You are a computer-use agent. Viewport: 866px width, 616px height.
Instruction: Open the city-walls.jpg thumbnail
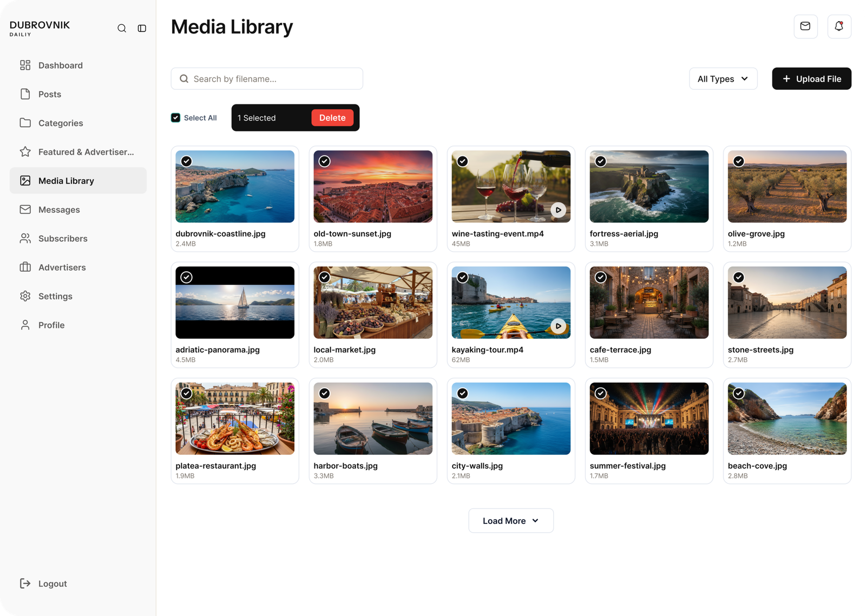(x=511, y=419)
